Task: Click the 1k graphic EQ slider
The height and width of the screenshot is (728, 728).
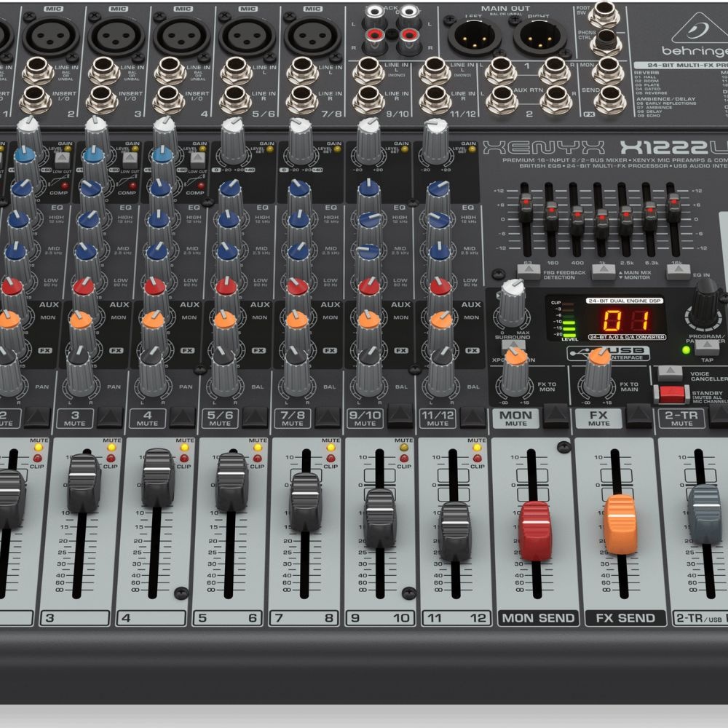Action: coord(601,221)
